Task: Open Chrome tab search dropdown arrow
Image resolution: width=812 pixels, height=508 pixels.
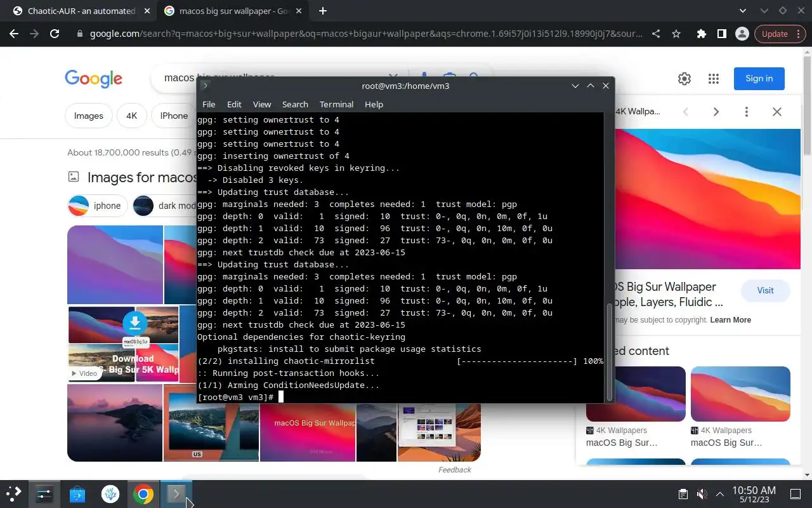Action: (743, 11)
